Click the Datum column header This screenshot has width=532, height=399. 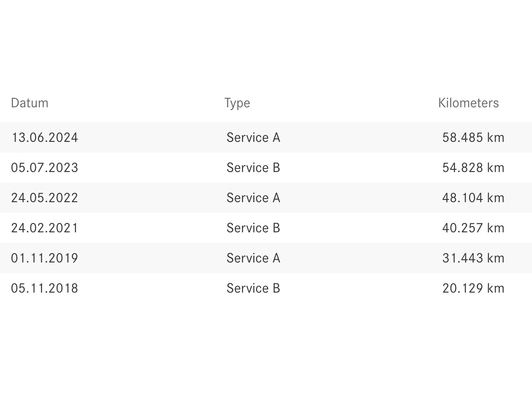[x=30, y=103]
